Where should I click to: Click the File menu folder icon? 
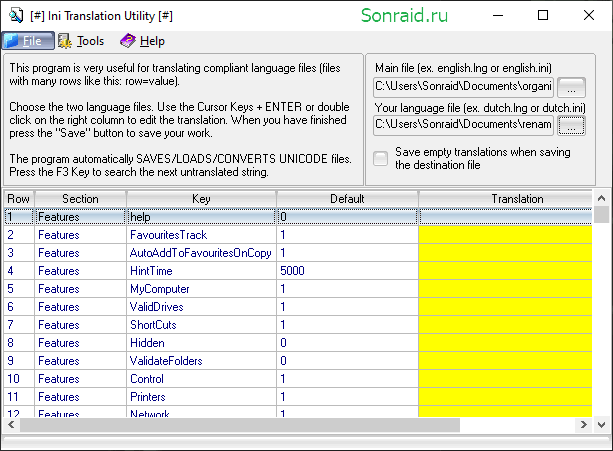coord(12,41)
